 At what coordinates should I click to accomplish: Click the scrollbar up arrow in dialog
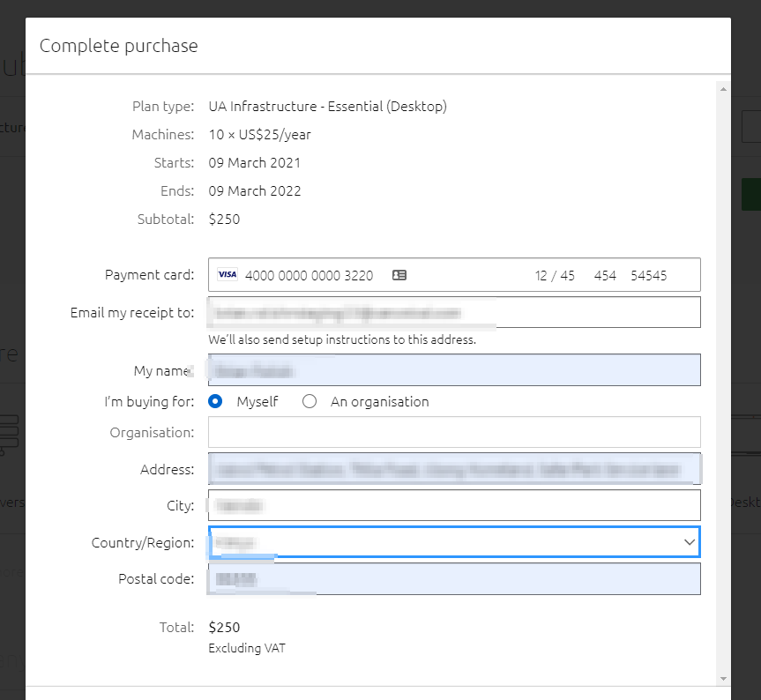pyautogui.click(x=723, y=89)
